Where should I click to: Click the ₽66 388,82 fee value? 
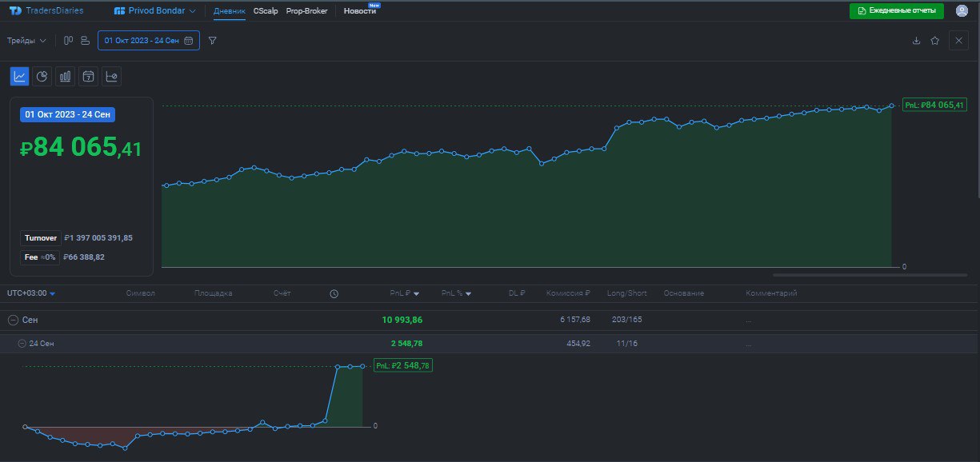click(x=84, y=257)
